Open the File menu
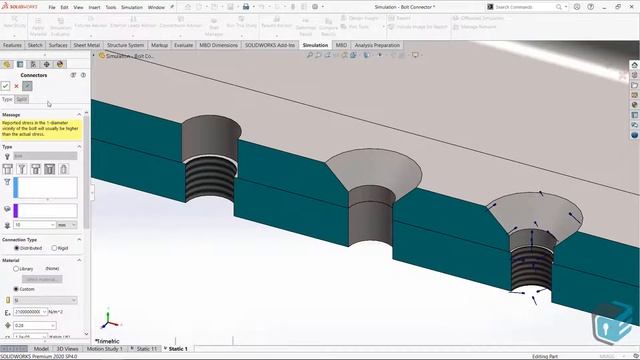 [x=52, y=7]
